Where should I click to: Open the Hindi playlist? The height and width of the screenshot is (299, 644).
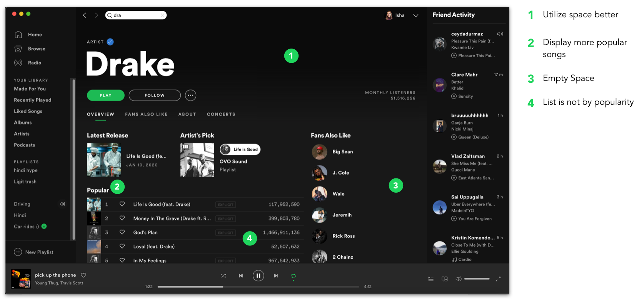(20, 215)
